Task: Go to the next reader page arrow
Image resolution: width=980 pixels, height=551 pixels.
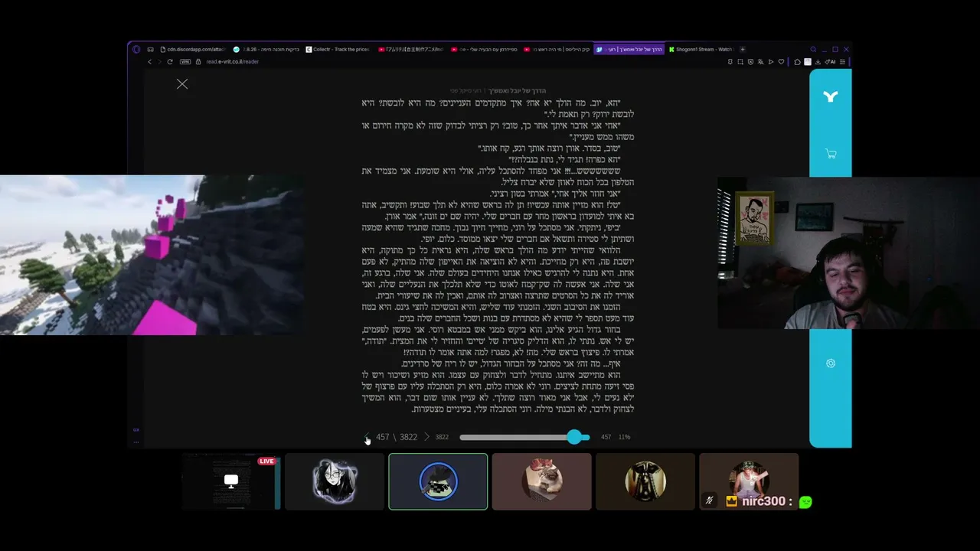Action: (x=426, y=437)
